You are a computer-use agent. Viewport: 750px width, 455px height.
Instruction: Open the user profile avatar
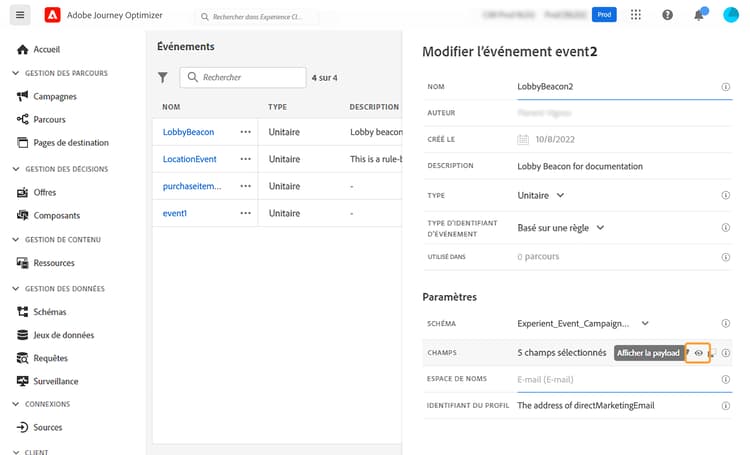tap(730, 15)
